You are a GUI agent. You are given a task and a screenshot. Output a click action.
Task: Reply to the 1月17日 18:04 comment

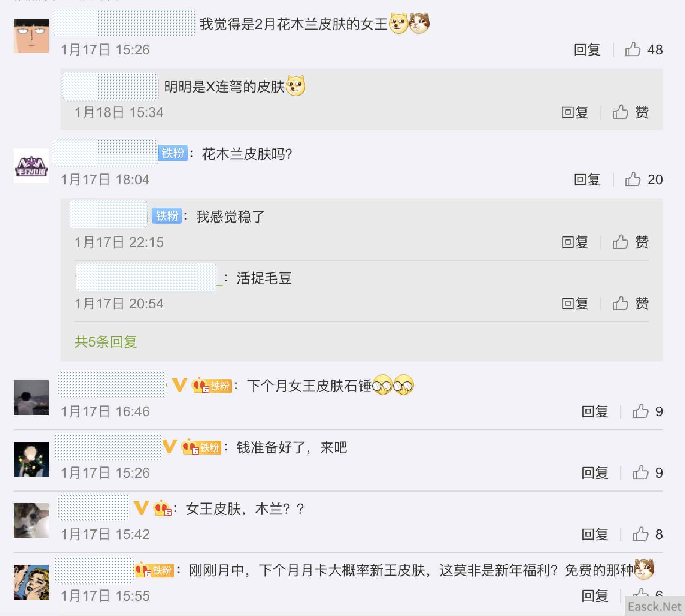click(587, 179)
